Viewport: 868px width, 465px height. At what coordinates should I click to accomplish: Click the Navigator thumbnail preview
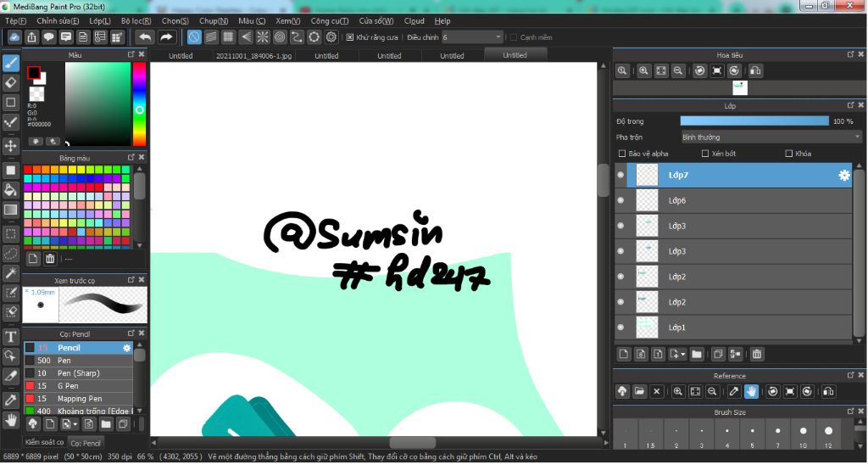[739, 87]
